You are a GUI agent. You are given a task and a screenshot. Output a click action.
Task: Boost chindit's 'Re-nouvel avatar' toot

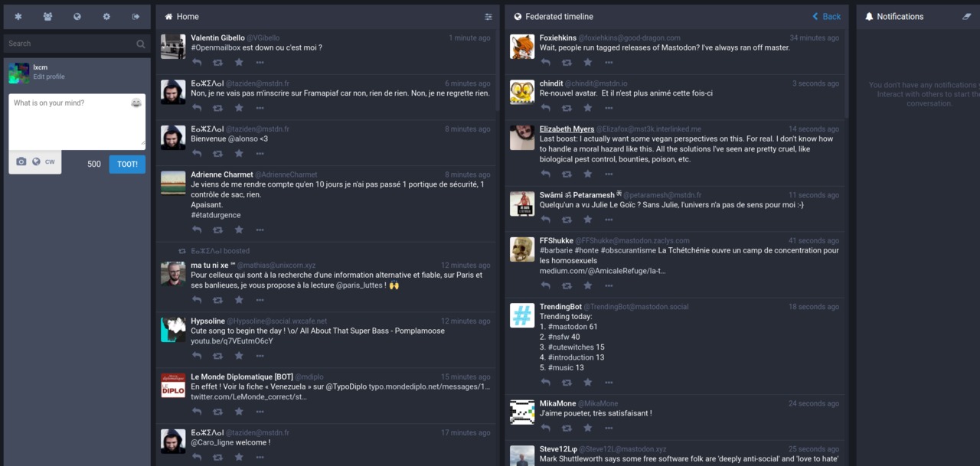point(567,108)
